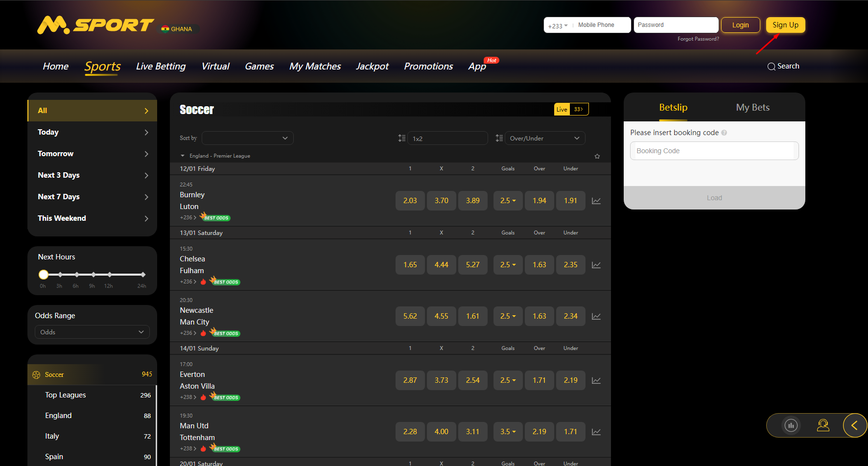868x466 pixels.
Task: Set Next Hours slider to 12h mark
Action: pyautogui.click(x=110, y=275)
